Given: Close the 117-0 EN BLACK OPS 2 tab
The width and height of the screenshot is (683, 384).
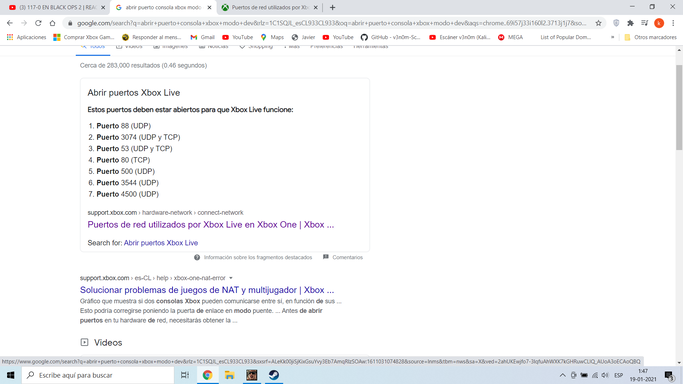Looking at the screenshot, I should [x=103, y=7].
